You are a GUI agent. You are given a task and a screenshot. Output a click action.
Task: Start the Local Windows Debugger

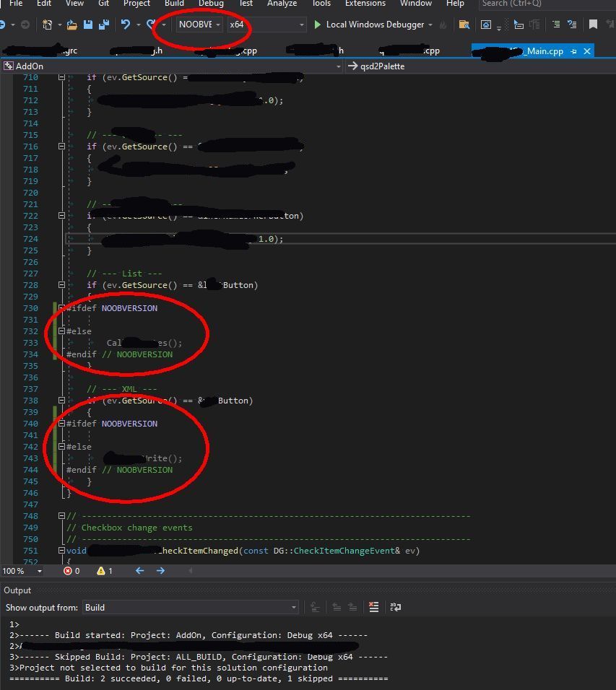point(369,25)
